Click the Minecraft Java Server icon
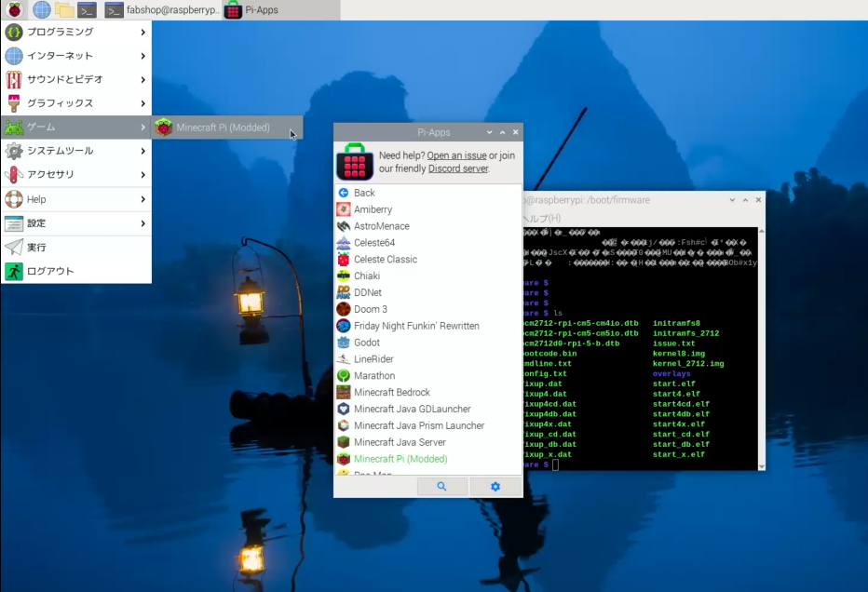The width and height of the screenshot is (868, 592). click(x=344, y=441)
